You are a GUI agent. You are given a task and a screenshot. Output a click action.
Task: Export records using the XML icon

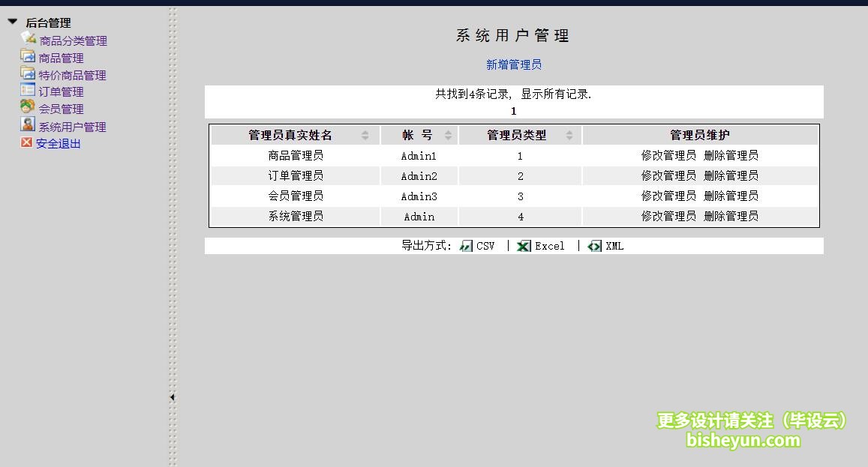tap(594, 245)
